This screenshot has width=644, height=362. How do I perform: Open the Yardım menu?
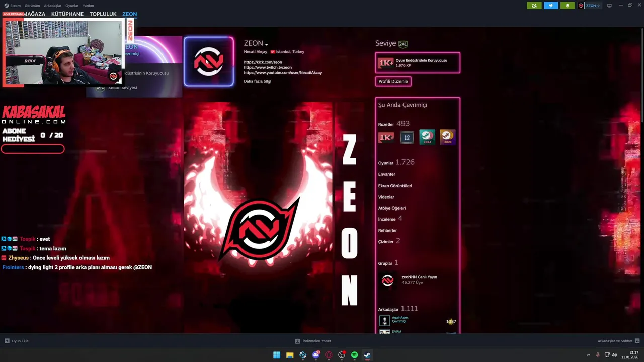(x=88, y=6)
